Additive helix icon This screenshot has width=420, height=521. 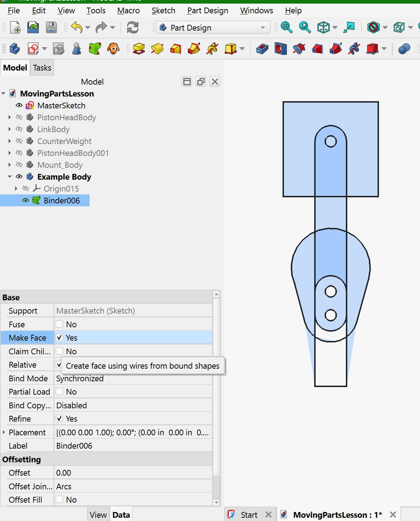(x=212, y=48)
